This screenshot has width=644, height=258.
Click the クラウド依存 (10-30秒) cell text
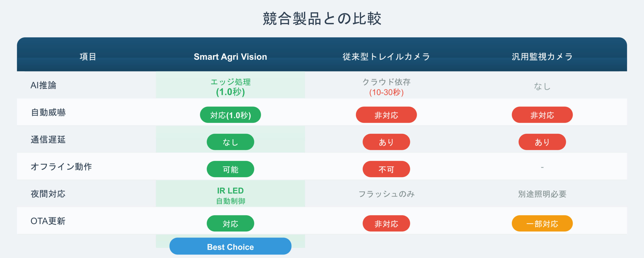click(386, 87)
